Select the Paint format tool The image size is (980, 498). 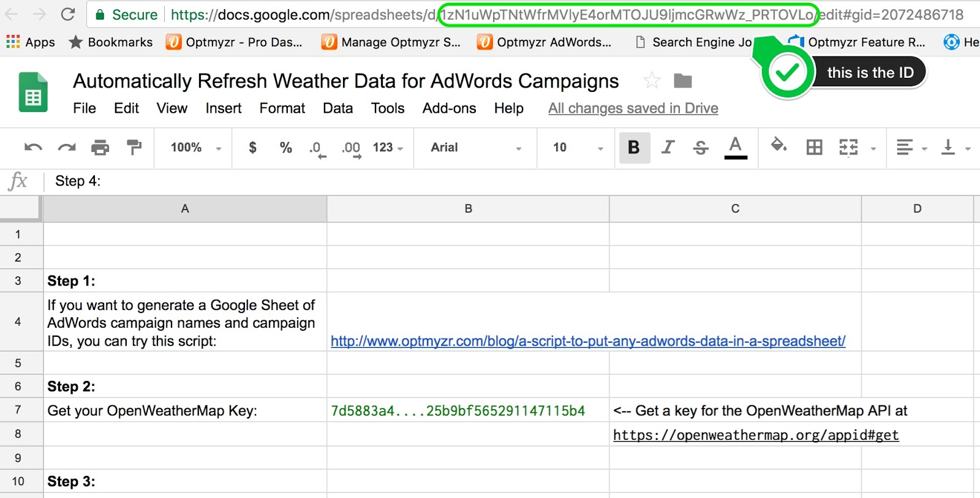pyautogui.click(x=134, y=148)
